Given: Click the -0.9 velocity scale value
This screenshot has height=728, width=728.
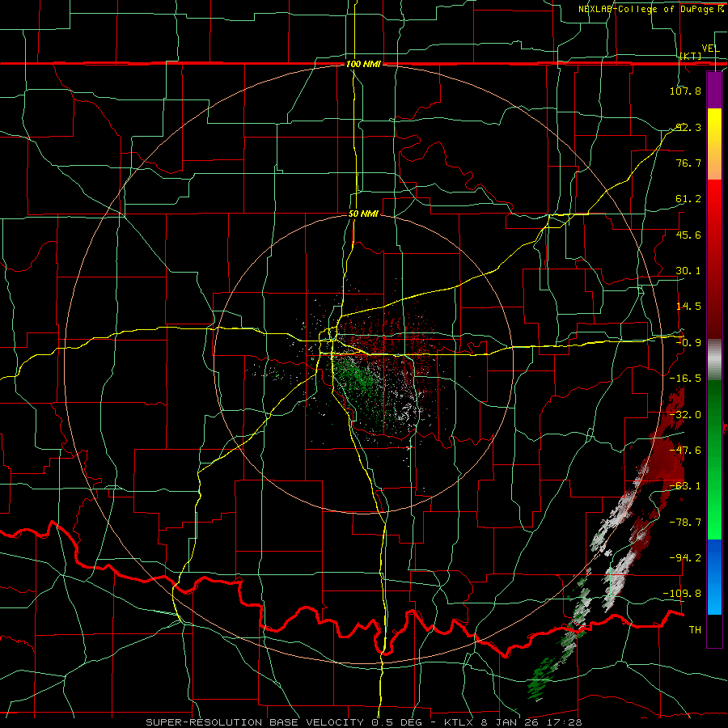Looking at the screenshot, I should (688, 343).
